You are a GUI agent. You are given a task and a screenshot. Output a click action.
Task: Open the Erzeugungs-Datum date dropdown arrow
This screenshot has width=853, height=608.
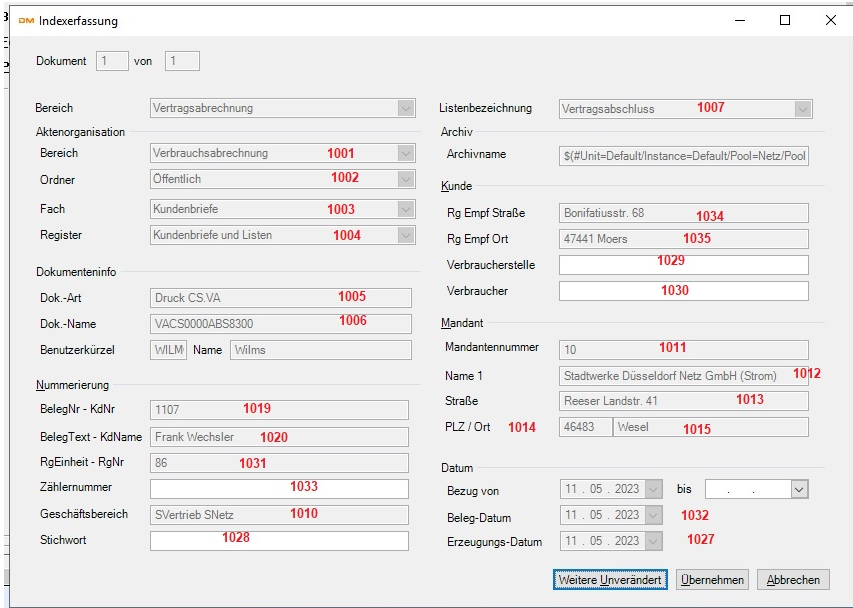(x=653, y=541)
